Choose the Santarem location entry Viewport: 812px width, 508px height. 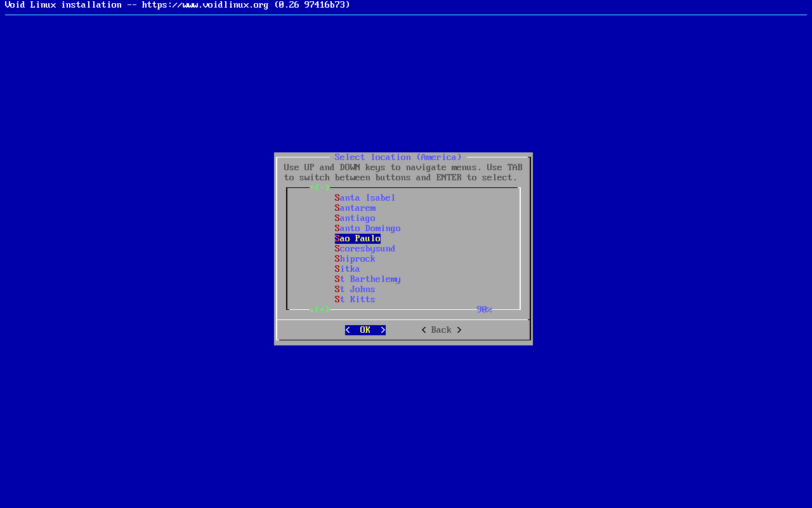click(355, 208)
